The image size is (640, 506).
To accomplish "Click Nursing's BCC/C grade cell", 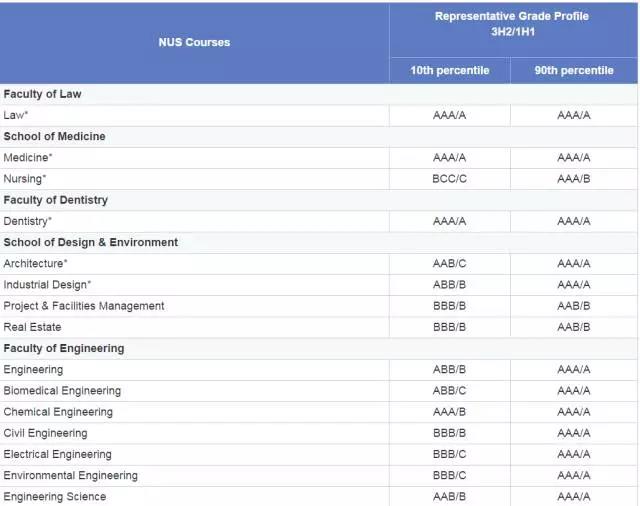I will point(449,179).
